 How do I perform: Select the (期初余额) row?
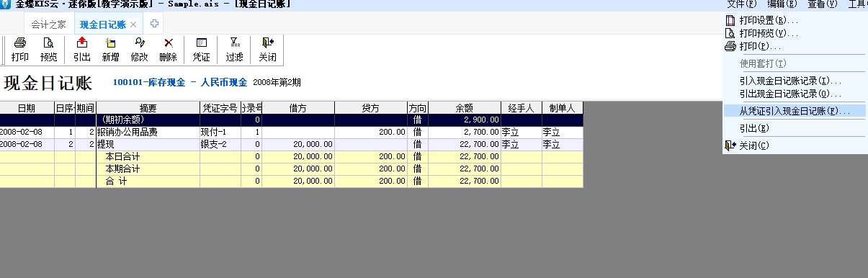pos(291,120)
